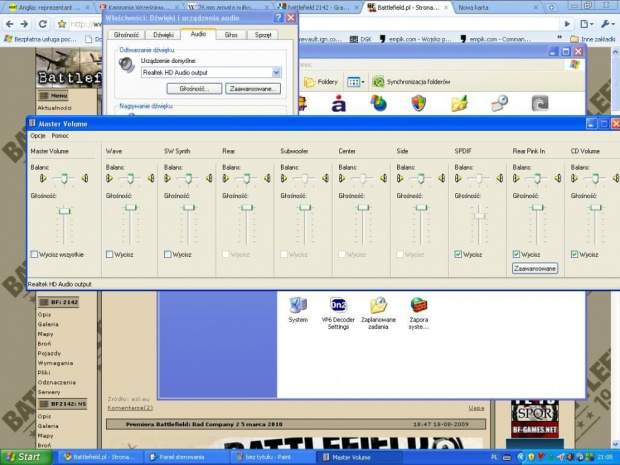Screen dimensions: 620x465
Task: Select the Audio tab
Action: coord(198,34)
